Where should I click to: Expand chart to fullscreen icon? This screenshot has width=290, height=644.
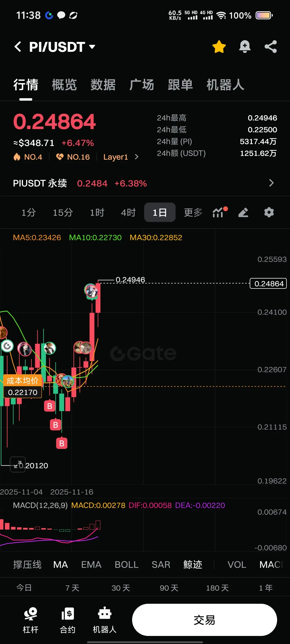tap(18, 464)
